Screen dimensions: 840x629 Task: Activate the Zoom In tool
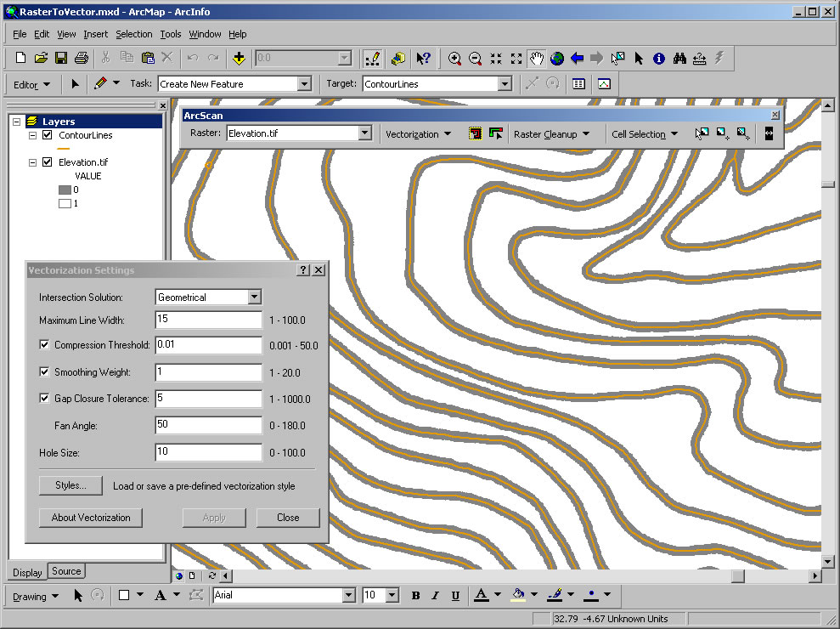[454, 58]
